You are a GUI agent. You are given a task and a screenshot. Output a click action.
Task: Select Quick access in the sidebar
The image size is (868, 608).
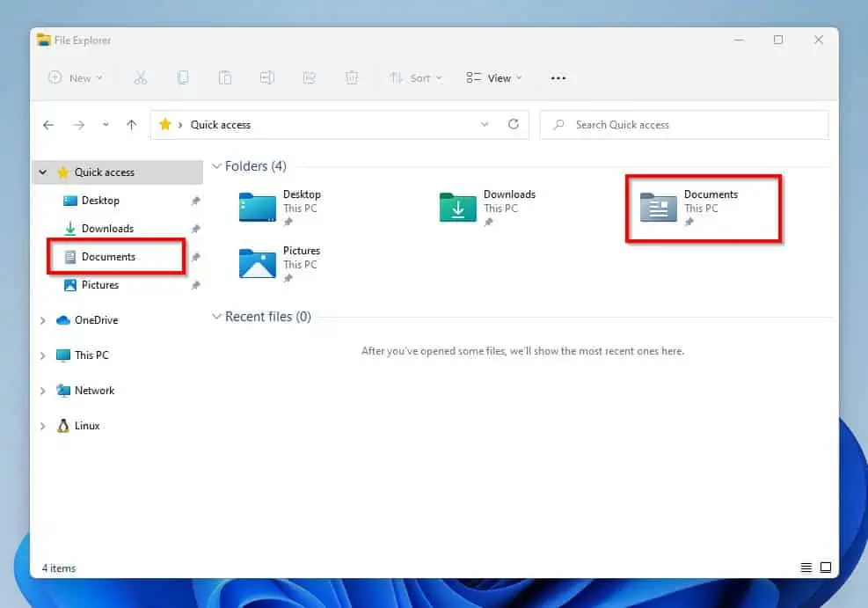pos(118,172)
